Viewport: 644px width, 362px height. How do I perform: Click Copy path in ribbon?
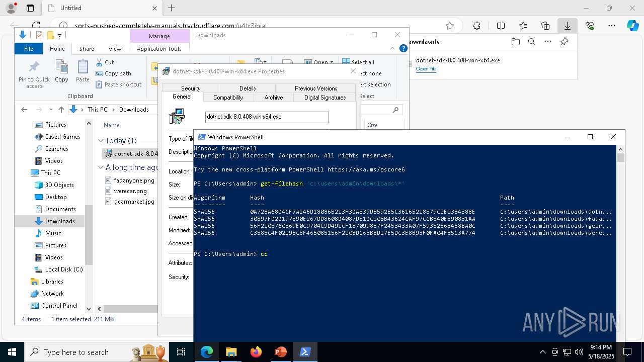click(113, 73)
